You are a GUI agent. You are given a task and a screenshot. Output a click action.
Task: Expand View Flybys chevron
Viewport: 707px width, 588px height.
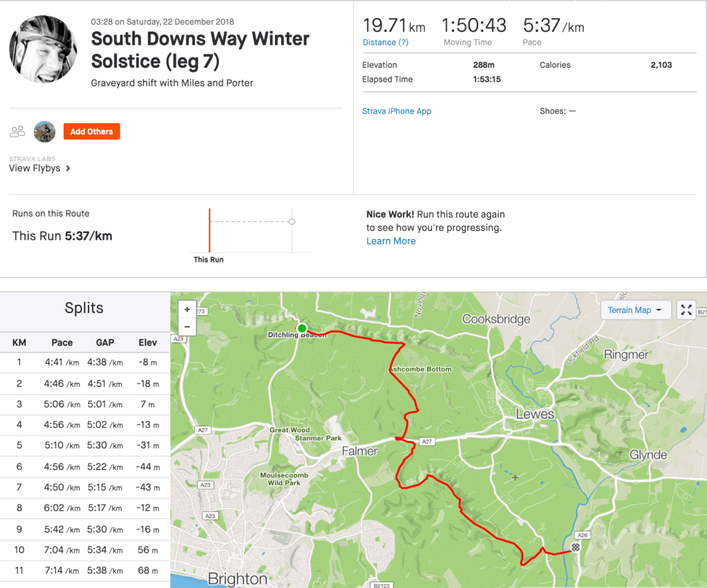pos(68,169)
